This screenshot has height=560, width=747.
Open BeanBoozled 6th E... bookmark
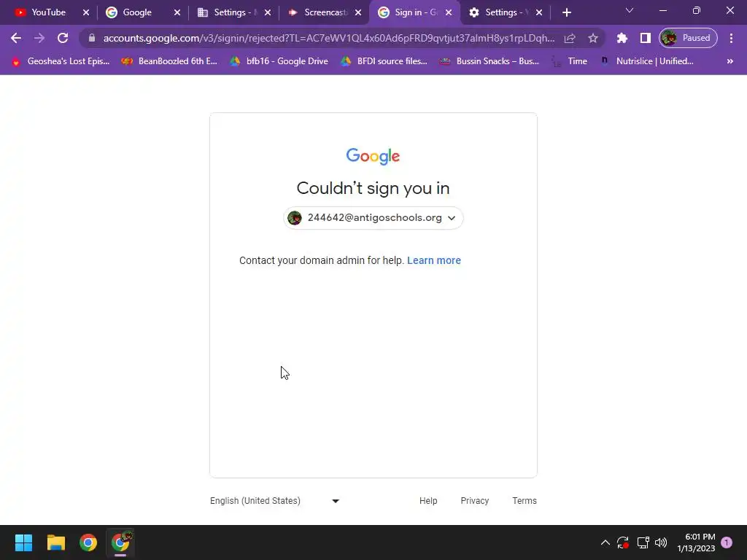[x=169, y=61]
